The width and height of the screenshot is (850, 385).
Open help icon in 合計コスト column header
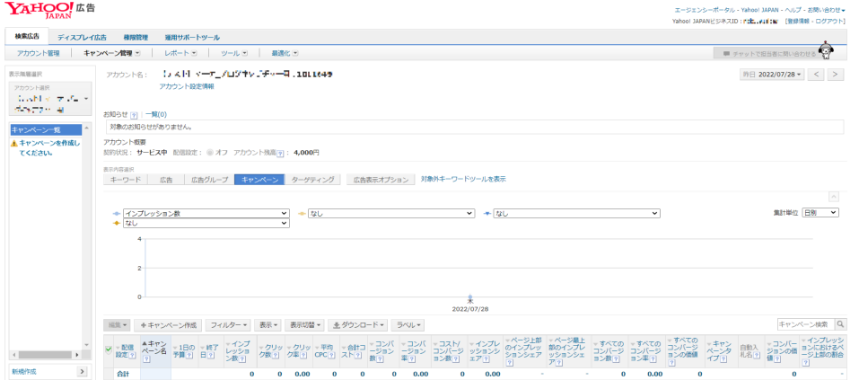(358, 355)
